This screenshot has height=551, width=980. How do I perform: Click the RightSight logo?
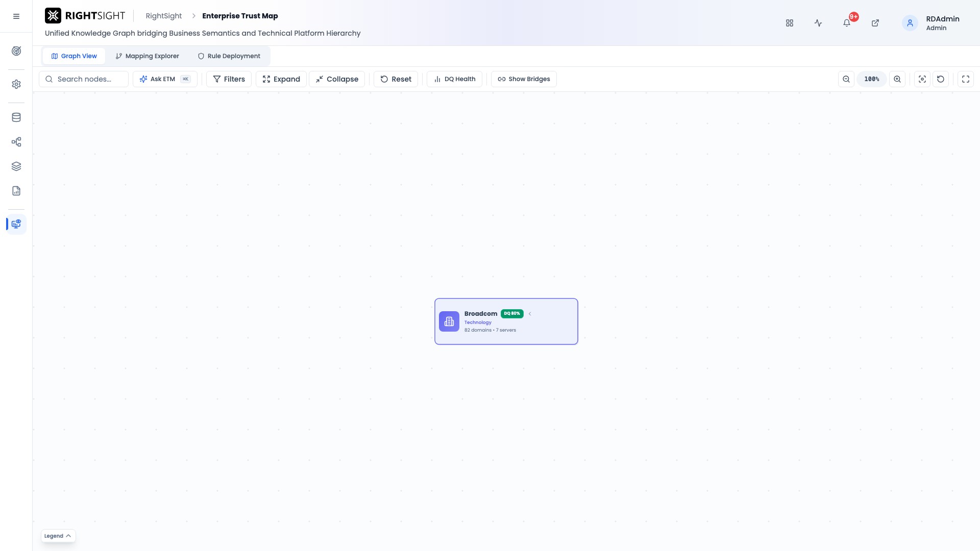85,16
